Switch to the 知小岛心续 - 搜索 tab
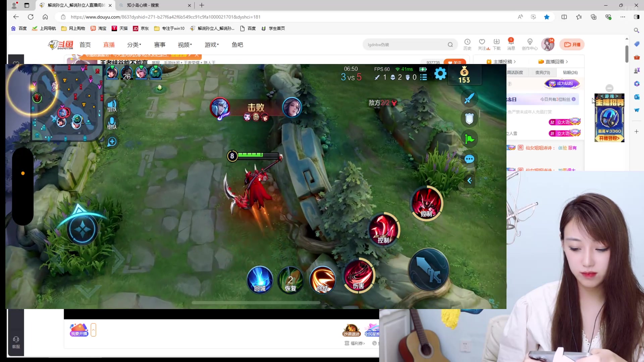 [x=155, y=5]
